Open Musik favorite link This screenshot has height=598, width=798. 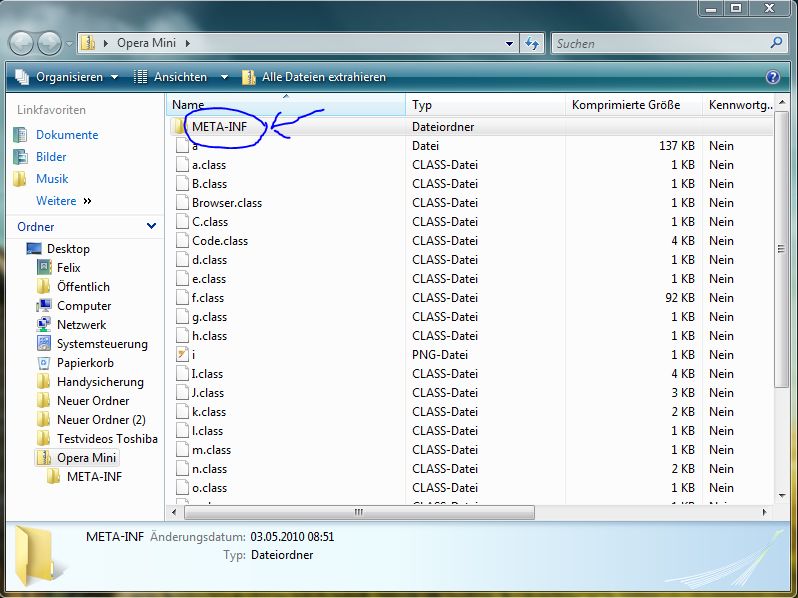[x=52, y=179]
